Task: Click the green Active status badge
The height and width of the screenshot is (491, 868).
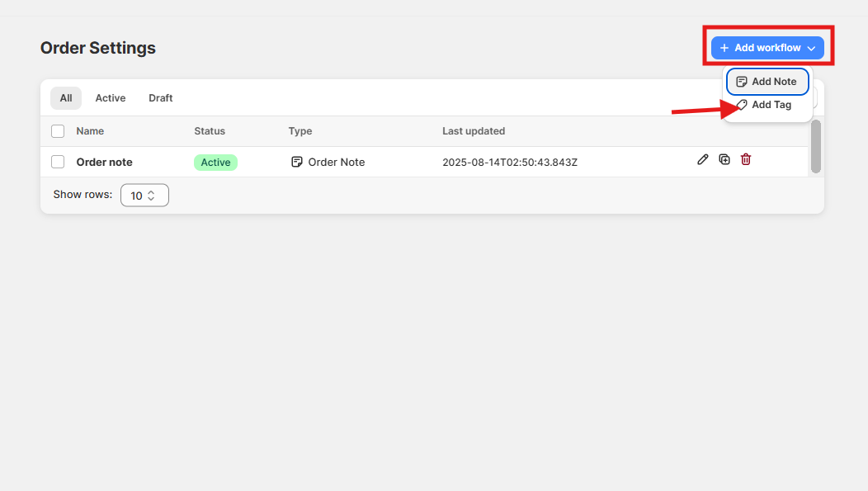Action: click(x=215, y=162)
